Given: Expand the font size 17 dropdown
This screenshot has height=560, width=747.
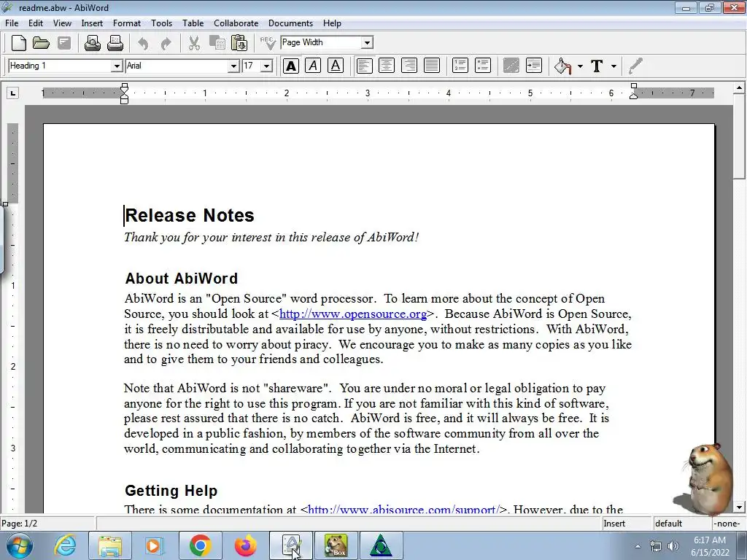Looking at the screenshot, I should [267, 66].
